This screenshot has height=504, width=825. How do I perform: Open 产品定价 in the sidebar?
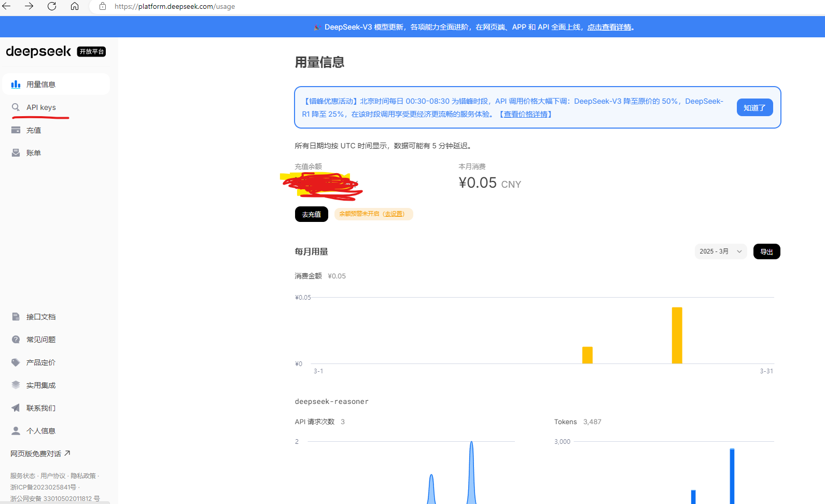(56, 362)
